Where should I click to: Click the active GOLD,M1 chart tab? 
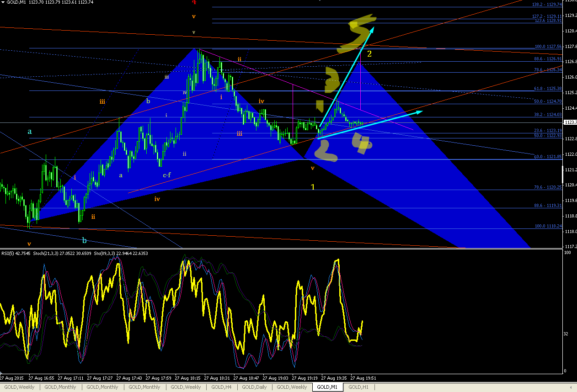[x=327, y=387]
